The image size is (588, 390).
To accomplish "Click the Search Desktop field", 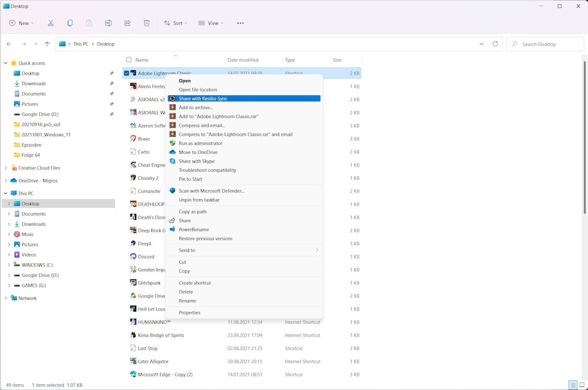I will click(545, 44).
